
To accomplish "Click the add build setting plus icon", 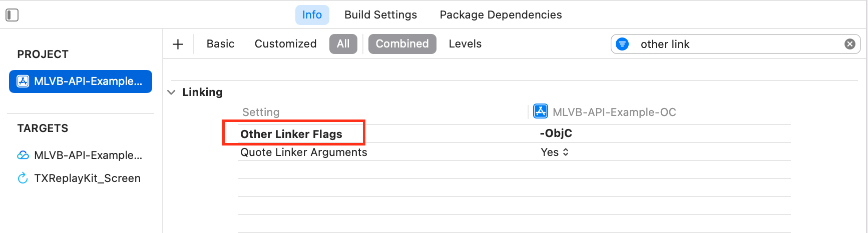I will 178,44.
